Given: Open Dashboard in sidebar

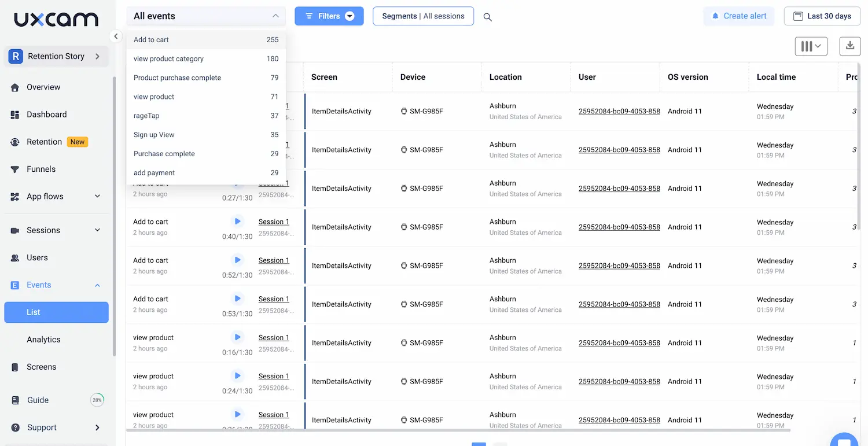Looking at the screenshot, I should click(46, 115).
